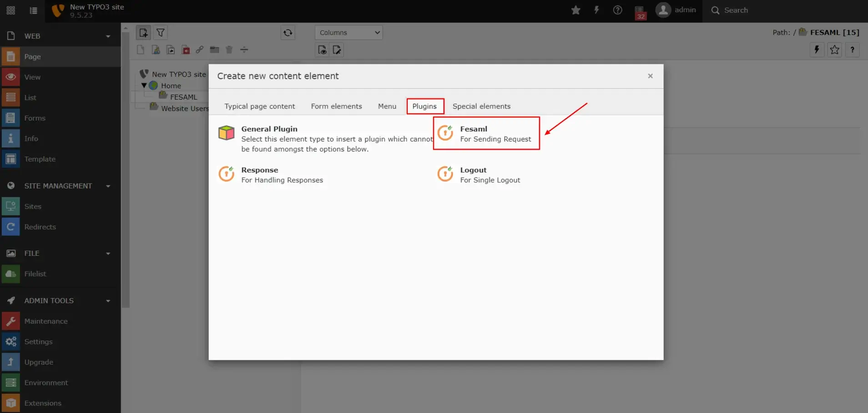Open the Columns view dropdown
This screenshot has height=413, width=868.
[x=348, y=32]
